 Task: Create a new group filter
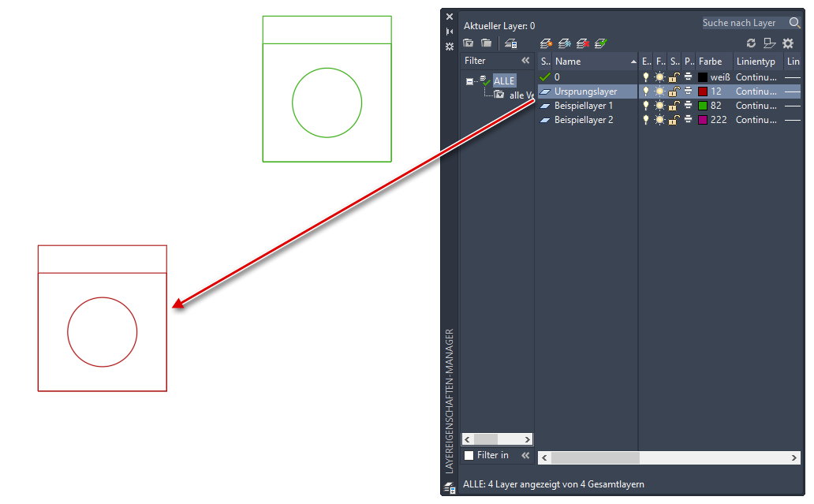click(487, 43)
